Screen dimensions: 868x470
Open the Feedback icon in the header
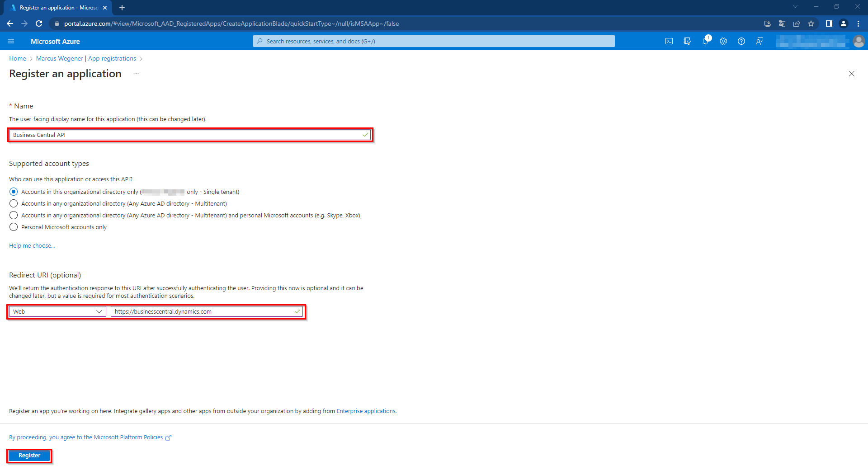[759, 41]
